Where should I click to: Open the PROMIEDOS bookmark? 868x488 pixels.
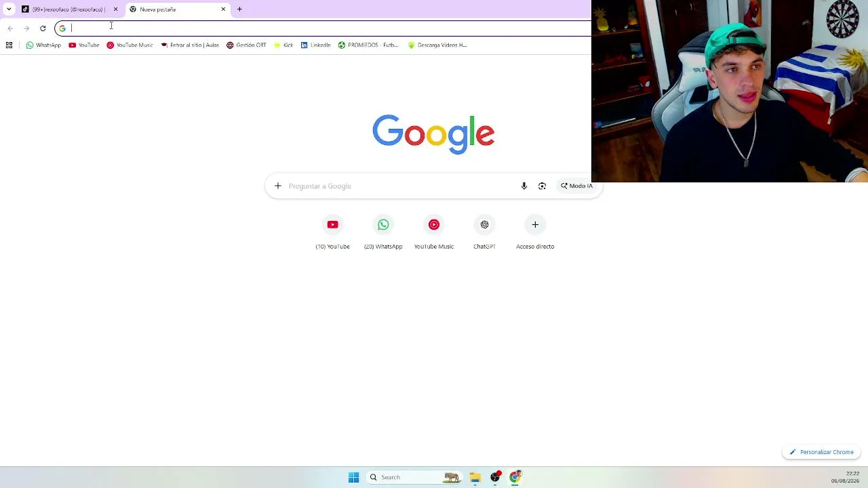(368, 45)
